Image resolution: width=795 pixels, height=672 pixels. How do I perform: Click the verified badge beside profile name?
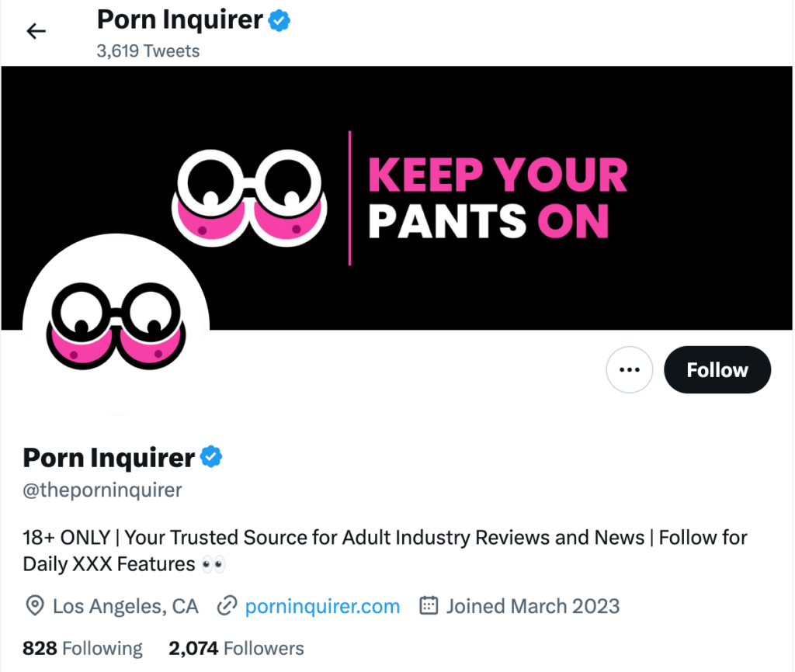pyautogui.click(x=211, y=457)
